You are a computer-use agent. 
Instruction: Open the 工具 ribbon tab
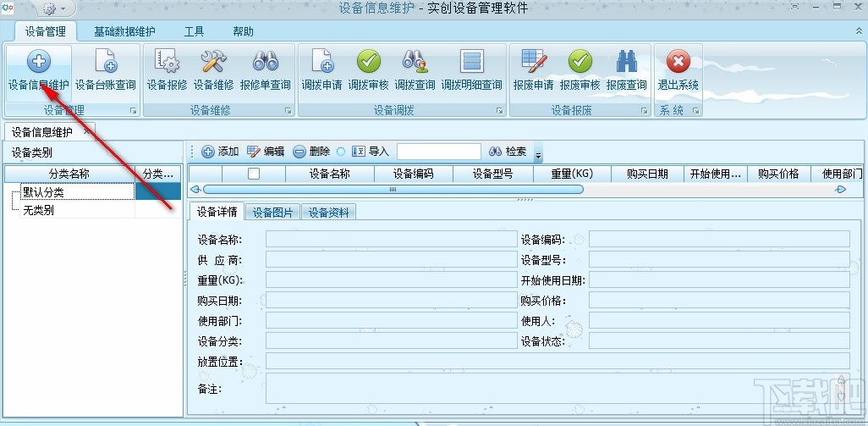pos(195,31)
